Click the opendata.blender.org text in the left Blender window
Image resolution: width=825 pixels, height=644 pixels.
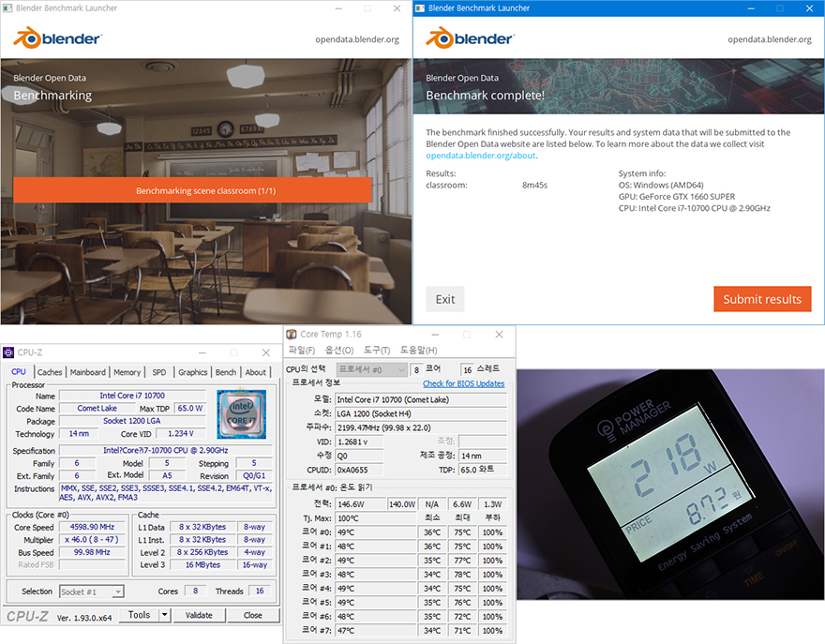pos(357,39)
